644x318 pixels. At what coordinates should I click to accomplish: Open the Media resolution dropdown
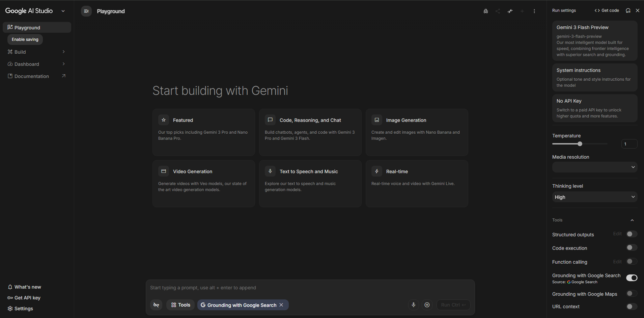(x=594, y=167)
